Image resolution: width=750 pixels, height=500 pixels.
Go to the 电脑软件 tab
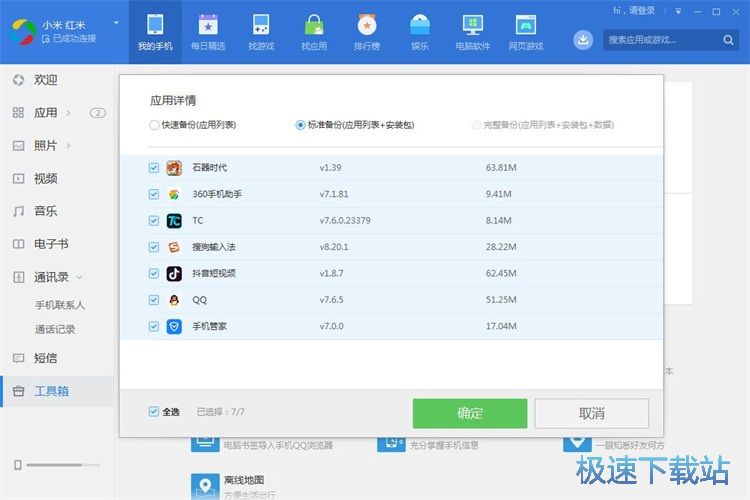(x=473, y=32)
